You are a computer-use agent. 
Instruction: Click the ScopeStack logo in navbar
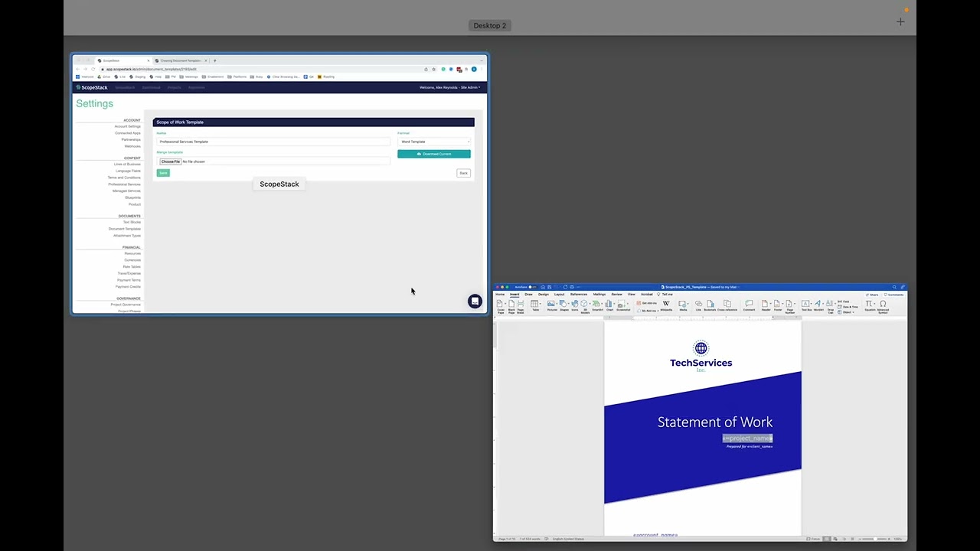coord(92,87)
